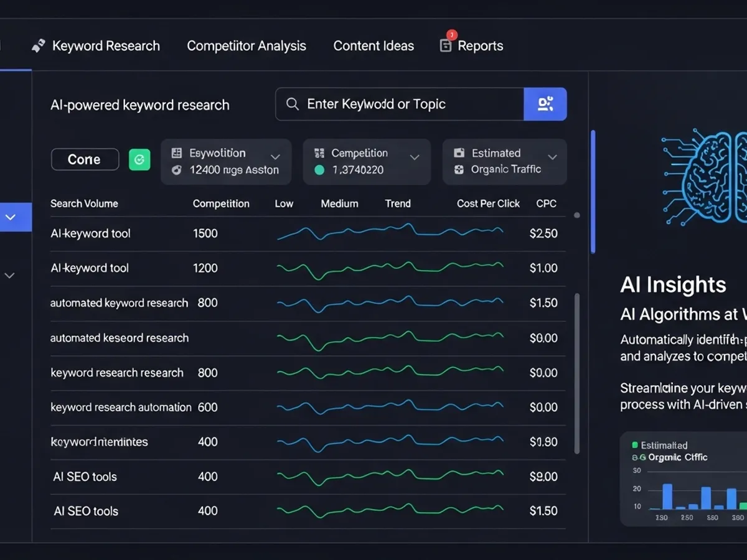Screen dimensions: 747x560
Task: Click the blue chevron icon on the left sidebar
Action: pyautogui.click(x=11, y=217)
